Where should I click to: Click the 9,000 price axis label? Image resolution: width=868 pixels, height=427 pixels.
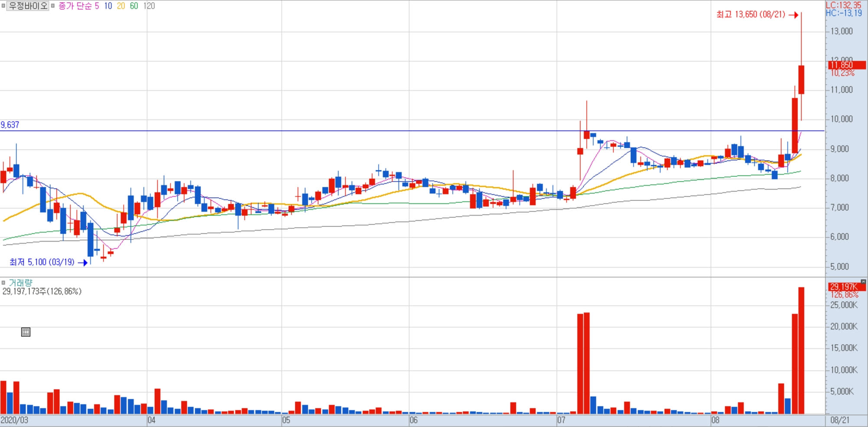[840, 149]
